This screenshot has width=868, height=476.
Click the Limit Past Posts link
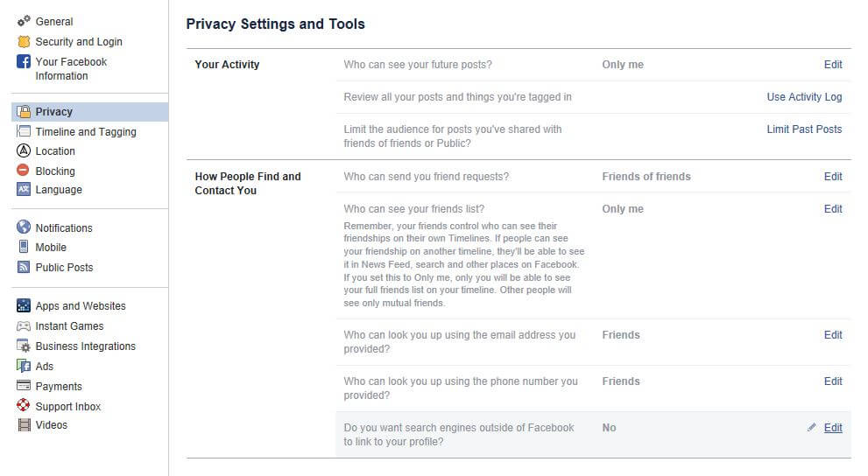pos(804,129)
